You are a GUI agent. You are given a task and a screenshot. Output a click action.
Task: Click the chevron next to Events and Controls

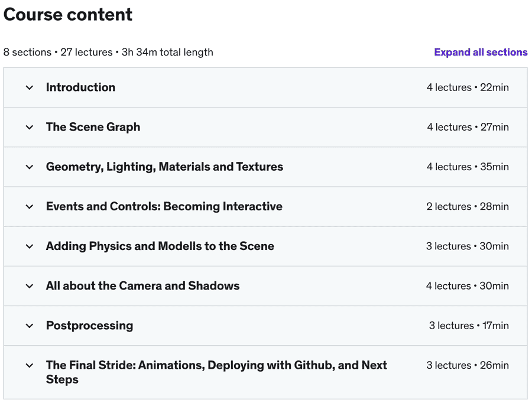(30, 206)
